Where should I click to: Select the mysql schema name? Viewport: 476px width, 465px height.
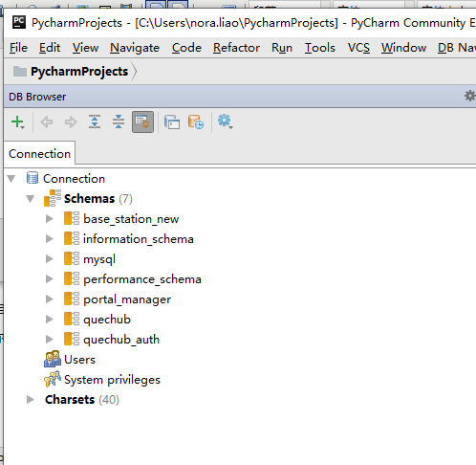(x=99, y=259)
